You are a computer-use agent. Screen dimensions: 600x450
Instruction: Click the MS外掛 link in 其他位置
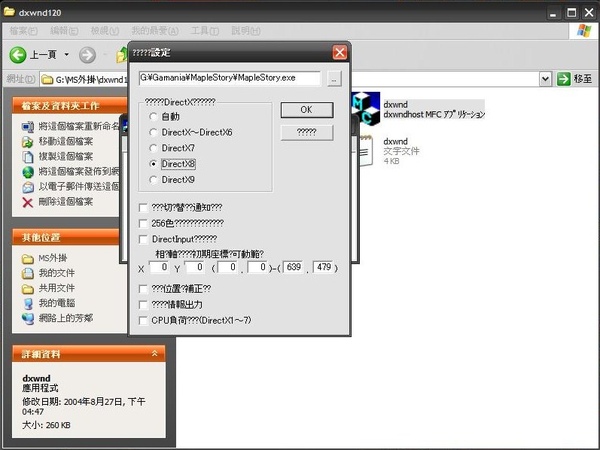pos(53,258)
